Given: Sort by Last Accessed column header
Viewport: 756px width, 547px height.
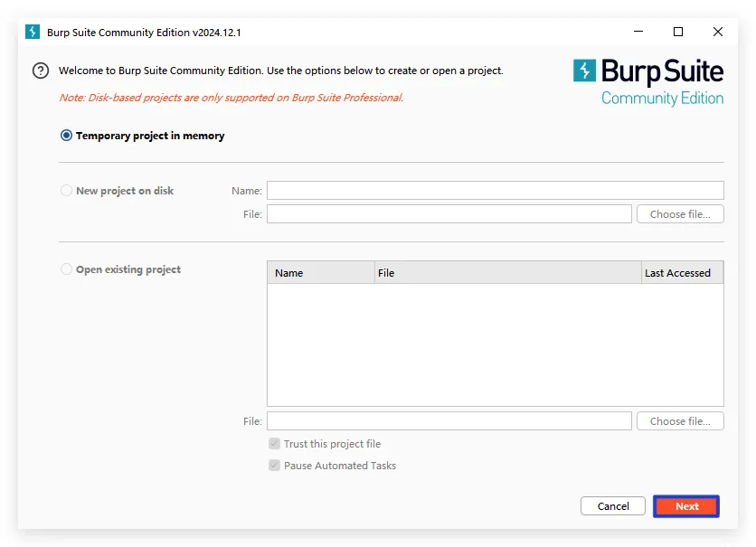Looking at the screenshot, I should (x=681, y=273).
